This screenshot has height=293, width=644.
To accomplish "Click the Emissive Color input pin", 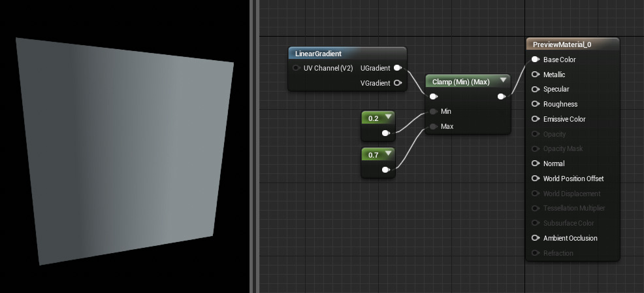I will click(535, 119).
